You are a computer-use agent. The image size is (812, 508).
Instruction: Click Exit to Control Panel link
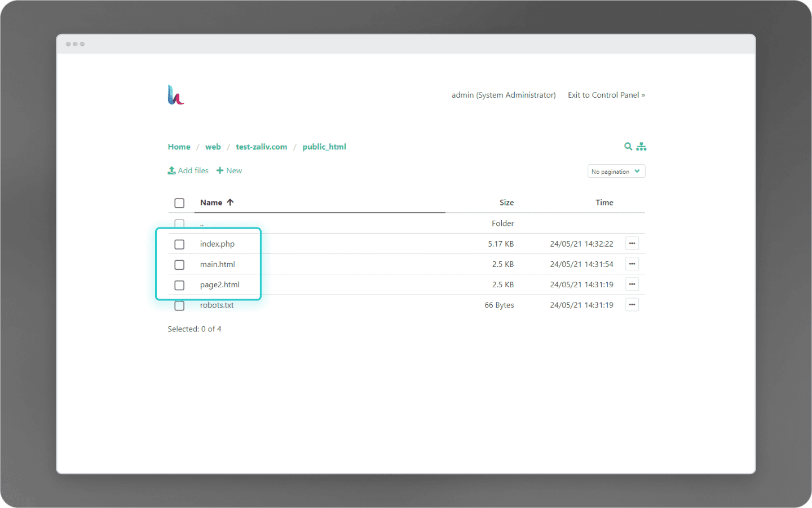pyautogui.click(x=606, y=95)
